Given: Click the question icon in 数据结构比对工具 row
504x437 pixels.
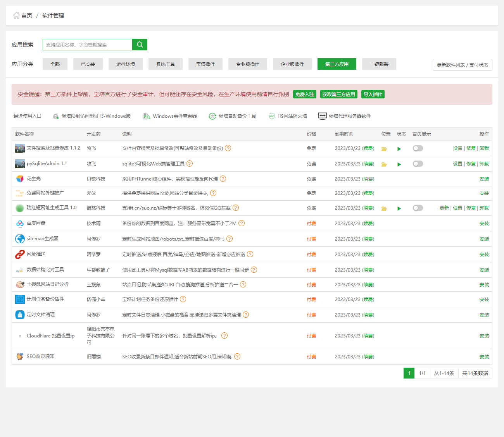Looking at the screenshot, I should tap(254, 270).
